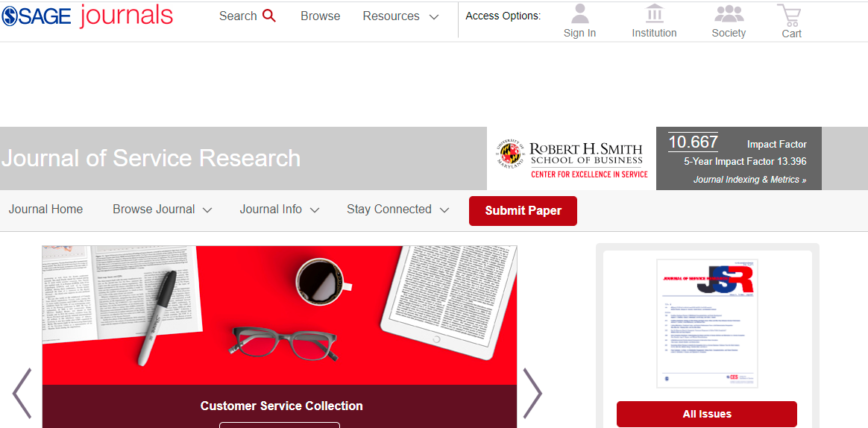Screen dimensions: 868x428
Task: View the shopping Cart icon
Action: 791,14
